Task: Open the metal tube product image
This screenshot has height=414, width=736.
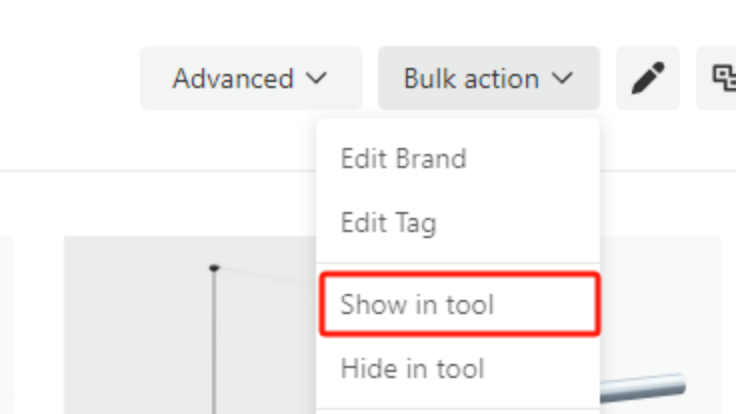Action: pyautogui.click(x=643, y=389)
